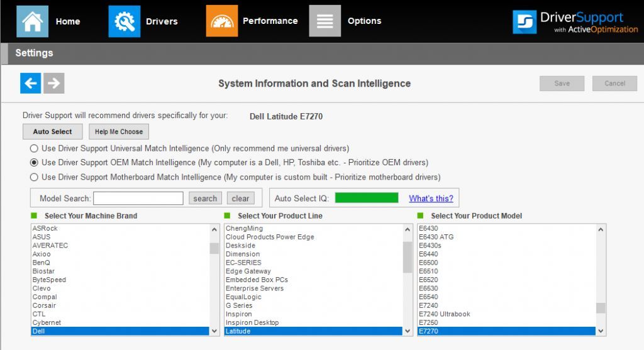The height and width of the screenshot is (350, 644).
Task: Select E6540 product model
Action: coord(506,297)
